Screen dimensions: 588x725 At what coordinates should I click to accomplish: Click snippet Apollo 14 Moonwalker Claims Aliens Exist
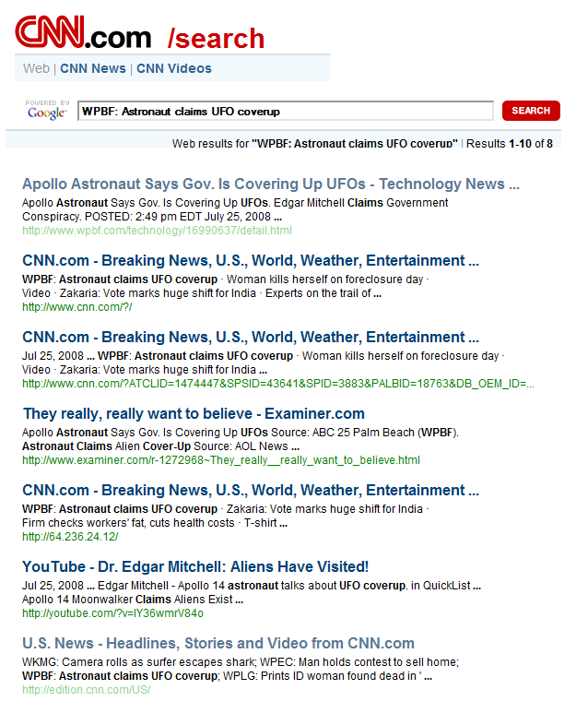tap(127, 600)
